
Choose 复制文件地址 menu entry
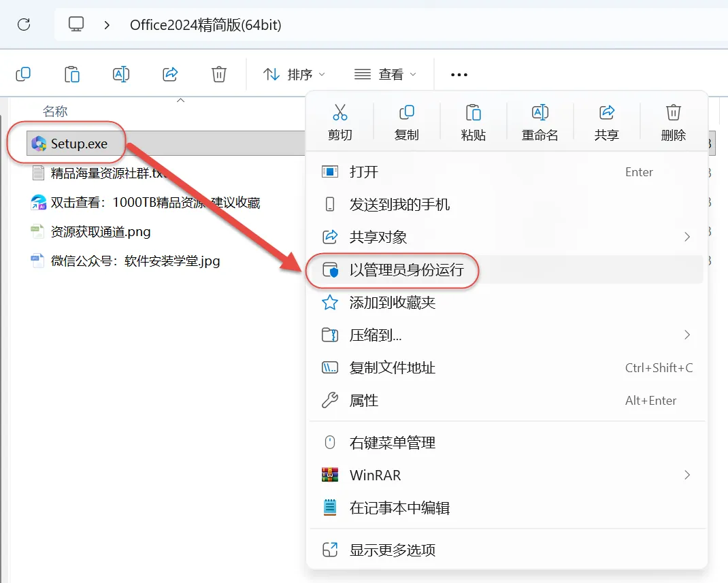click(506, 367)
